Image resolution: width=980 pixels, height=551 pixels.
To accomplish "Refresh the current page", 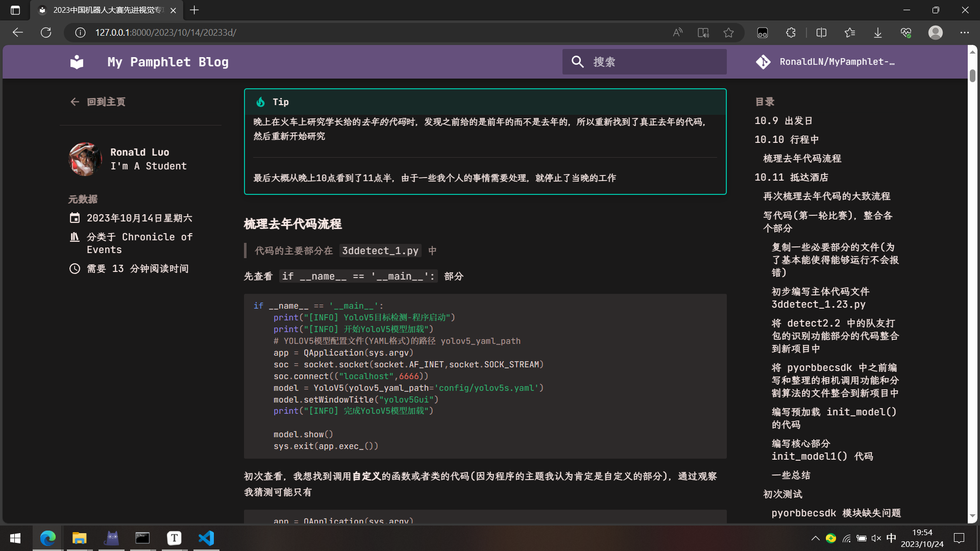I will coord(46,33).
